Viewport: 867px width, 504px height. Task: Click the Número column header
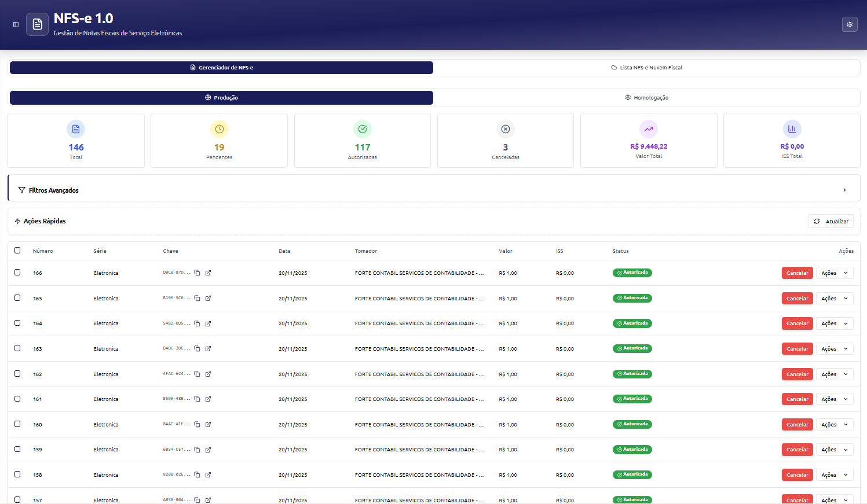click(43, 251)
